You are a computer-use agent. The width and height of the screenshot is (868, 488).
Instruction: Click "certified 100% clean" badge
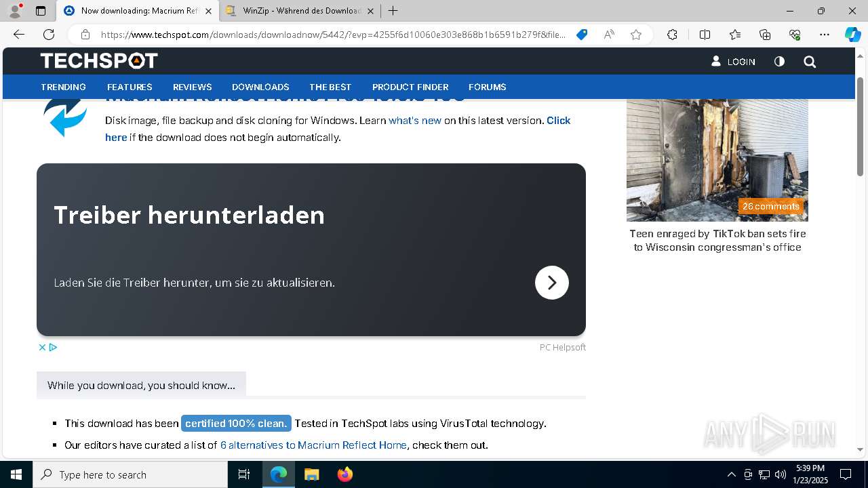click(x=236, y=423)
